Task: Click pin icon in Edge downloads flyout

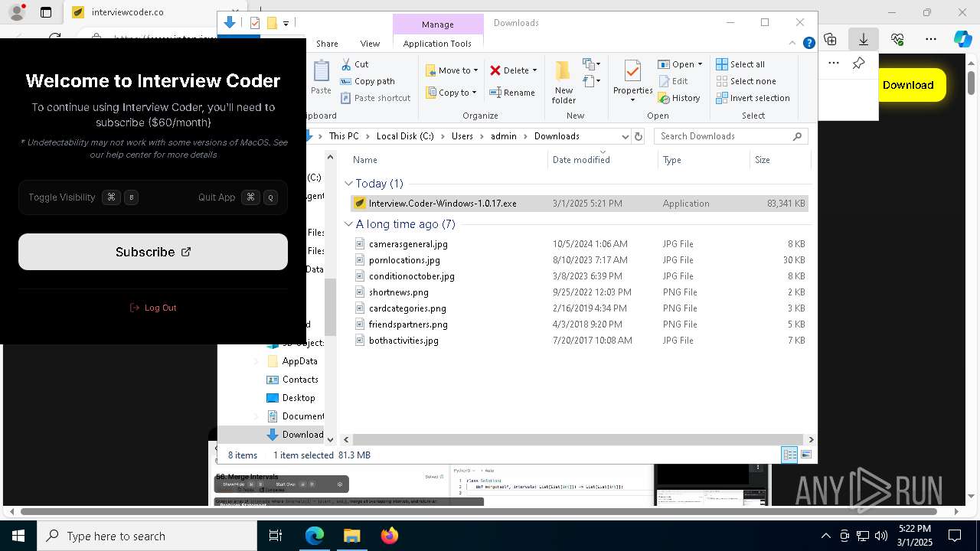Action: (859, 64)
